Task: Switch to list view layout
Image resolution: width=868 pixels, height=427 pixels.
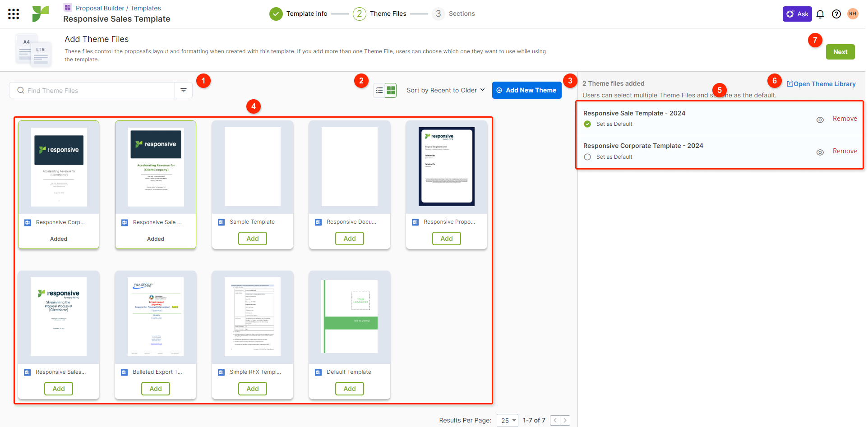Action: click(379, 90)
